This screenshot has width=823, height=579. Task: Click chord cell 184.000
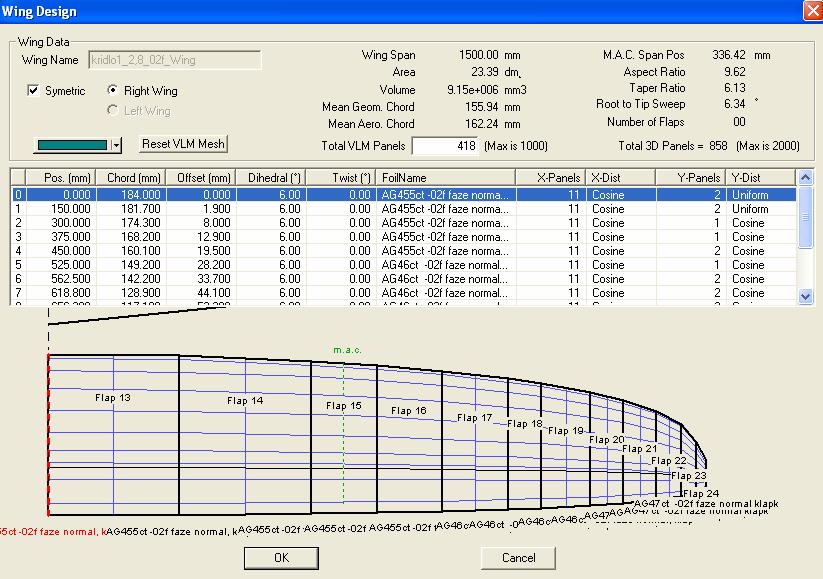tap(131, 195)
